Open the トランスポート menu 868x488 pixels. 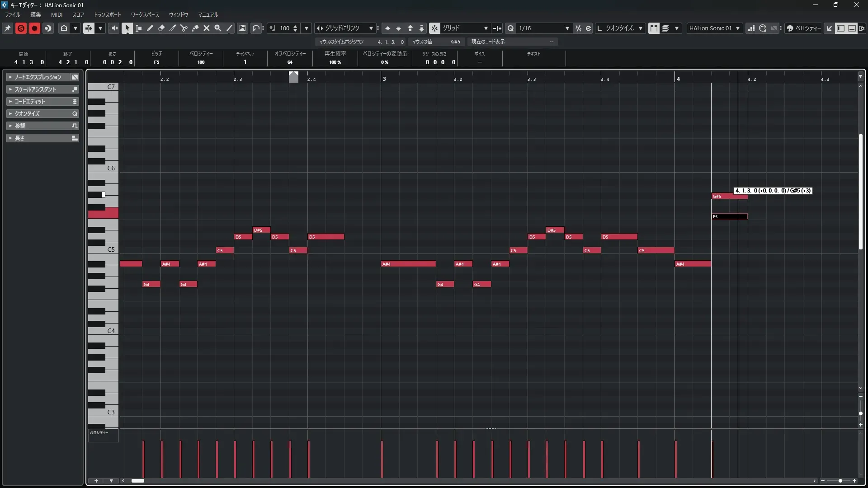[108, 15]
